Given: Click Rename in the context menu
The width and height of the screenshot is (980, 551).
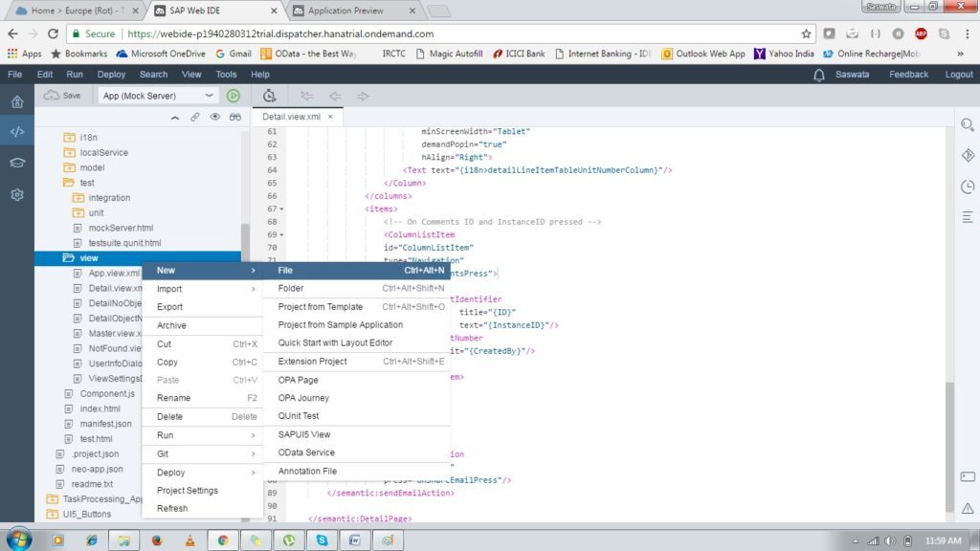Looking at the screenshot, I should click(x=202, y=398).
